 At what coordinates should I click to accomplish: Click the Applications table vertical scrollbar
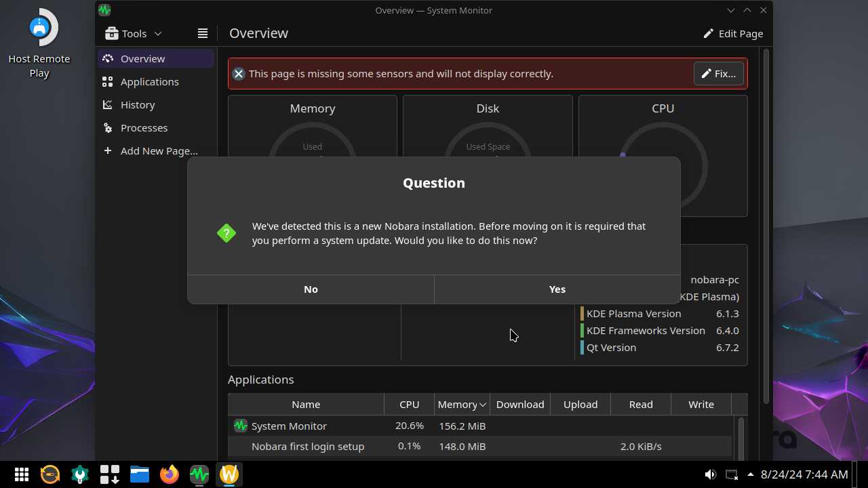click(x=741, y=439)
